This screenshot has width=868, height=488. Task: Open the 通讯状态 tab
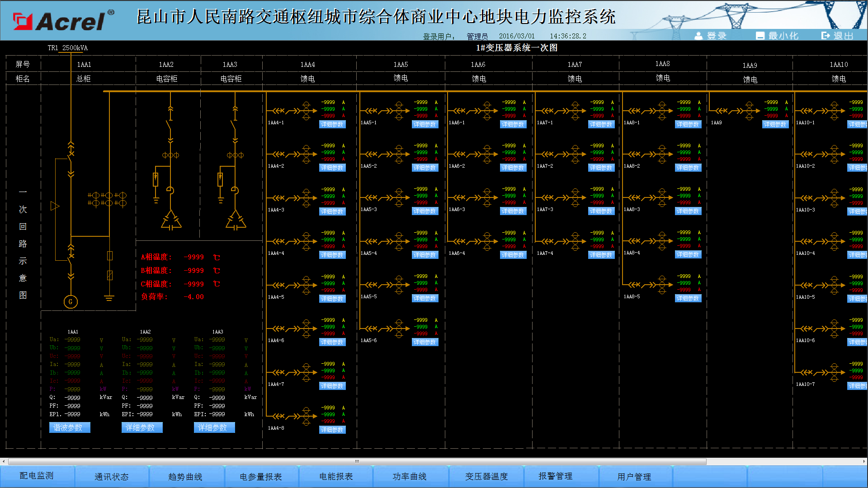[x=111, y=477]
